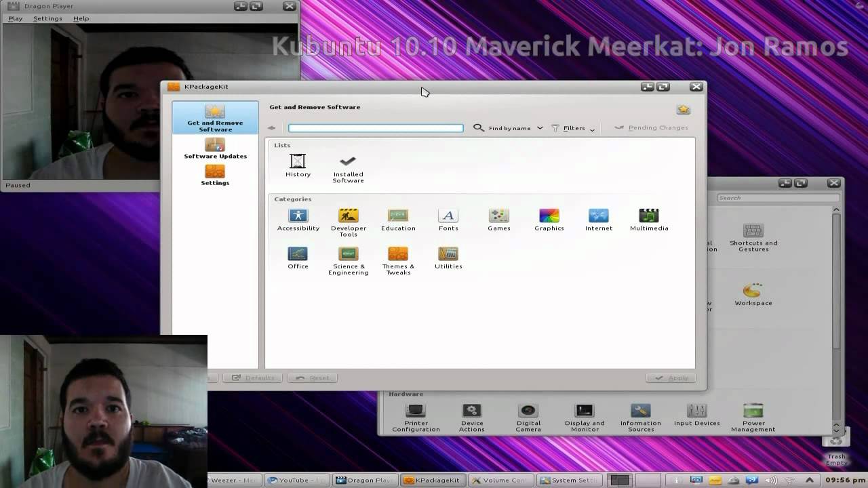Switch to the KPackageKit Settings page
Image resolution: width=868 pixels, height=488 pixels.
click(x=215, y=175)
